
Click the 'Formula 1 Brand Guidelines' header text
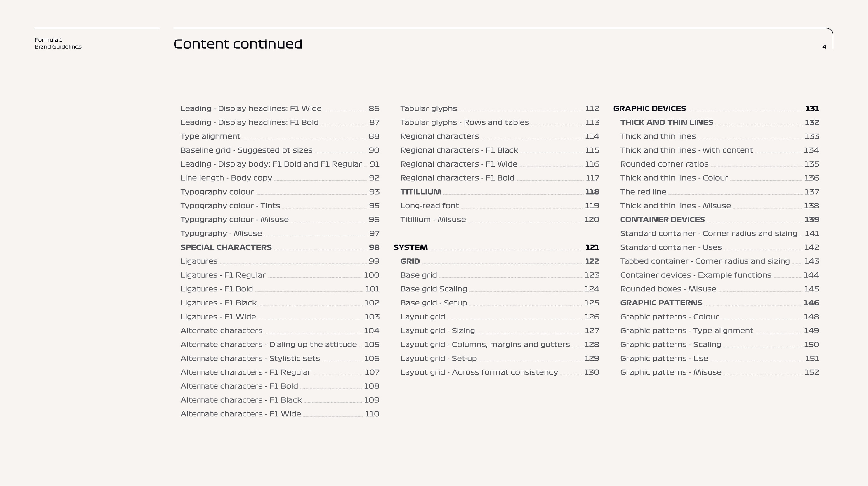pos(58,43)
